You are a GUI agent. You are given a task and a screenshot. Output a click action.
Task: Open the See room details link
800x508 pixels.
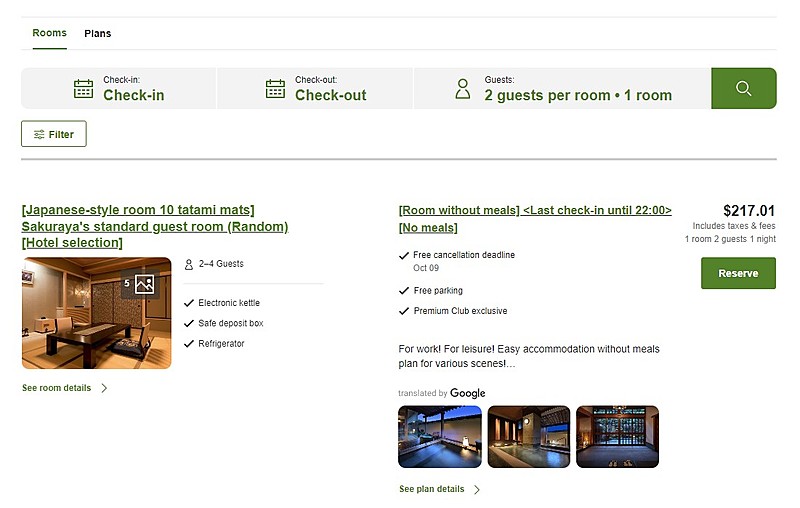click(x=57, y=388)
